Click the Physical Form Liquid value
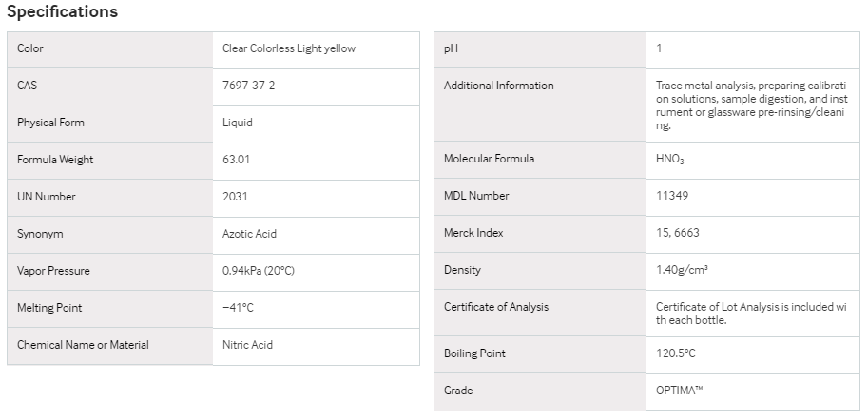 238,123
